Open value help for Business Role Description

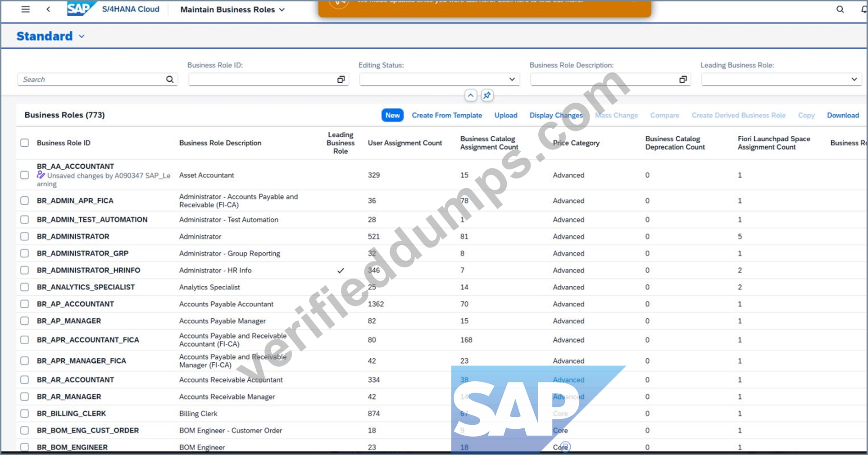tap(683, 79)
